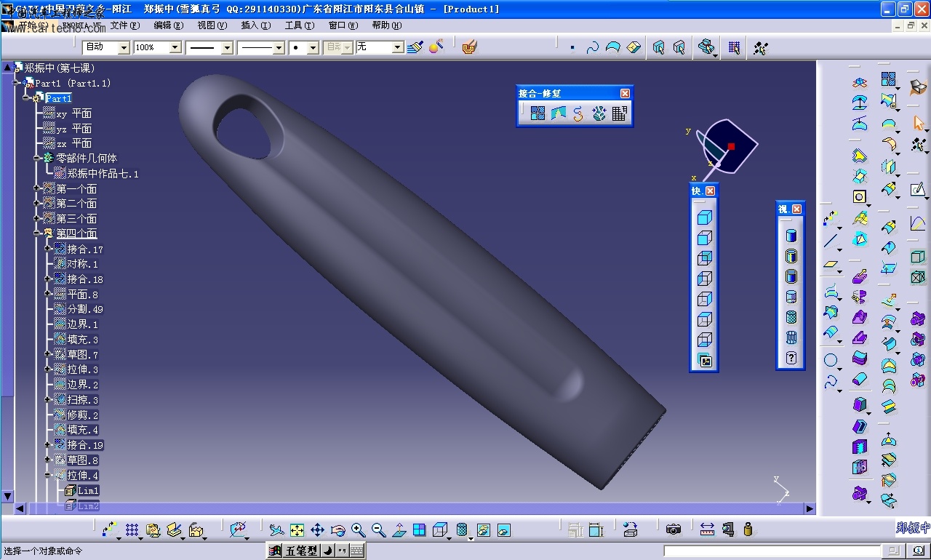Open the line thickness dropdown
The height and width of the screenshot is (560, 931).
[227, 47]
